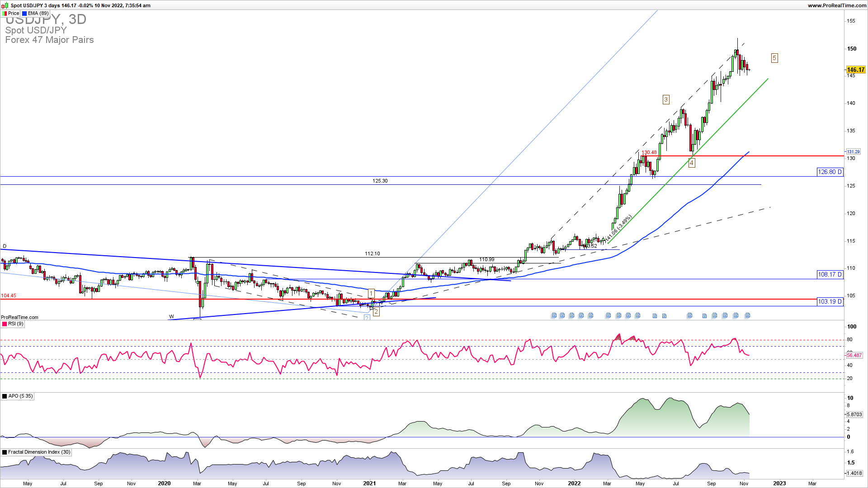
Task: Click the 108.17 D level label
Action: 830,274
